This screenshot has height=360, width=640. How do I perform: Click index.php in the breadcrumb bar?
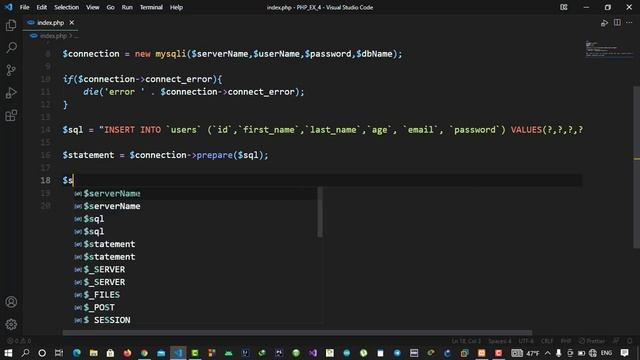[x=53, y=36]
